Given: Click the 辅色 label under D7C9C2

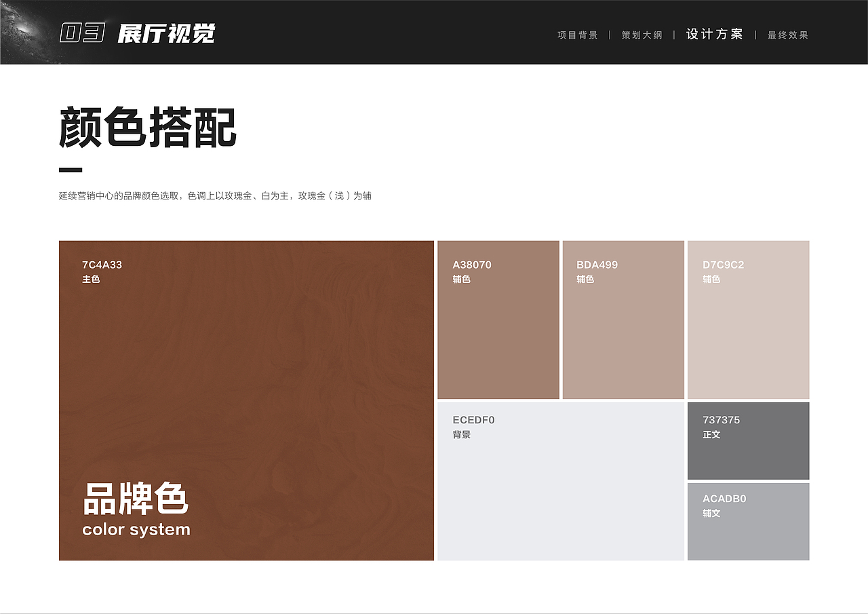Looking at the screenshot, I should [712, 279].
